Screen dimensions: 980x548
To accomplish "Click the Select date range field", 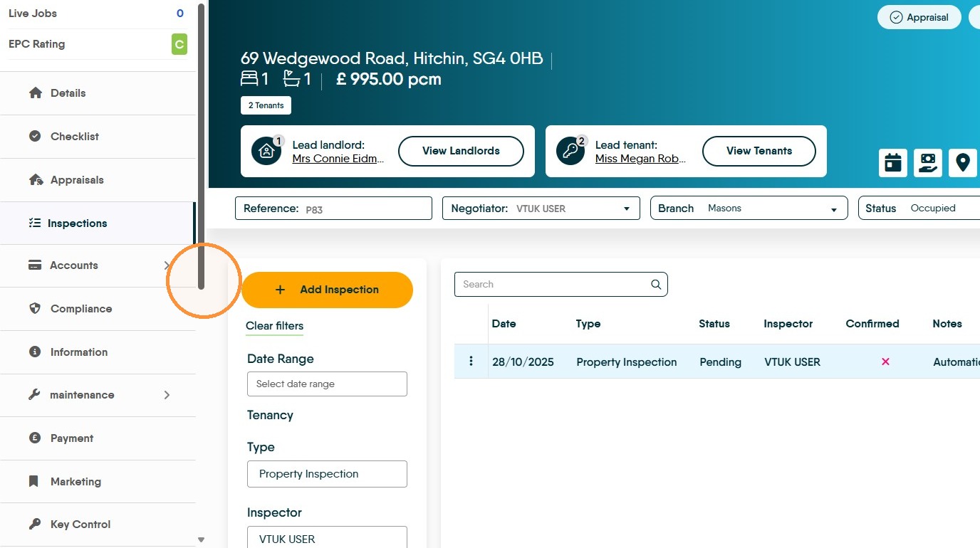I will pos(327,384).
